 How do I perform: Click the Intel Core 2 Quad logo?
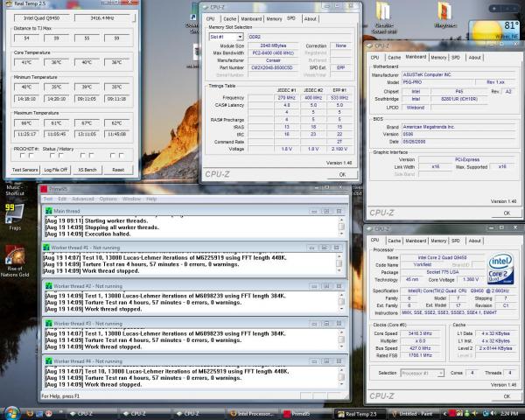point(500,269)
